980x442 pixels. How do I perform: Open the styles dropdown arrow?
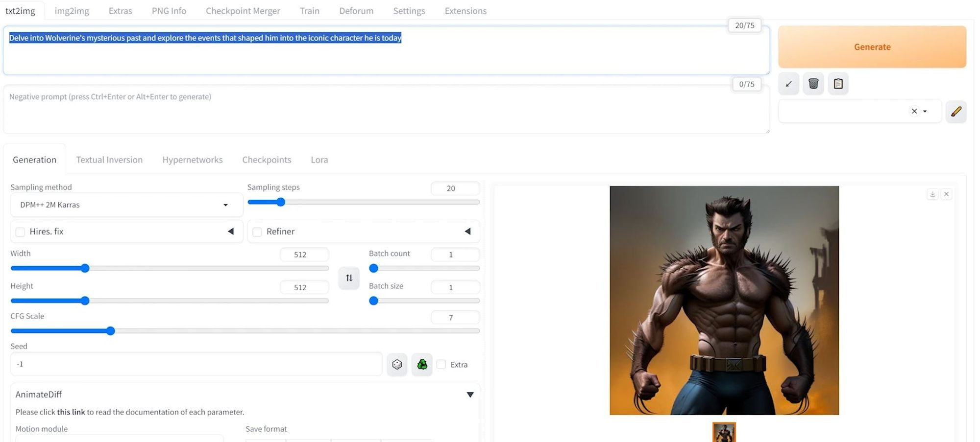point(925,111)
